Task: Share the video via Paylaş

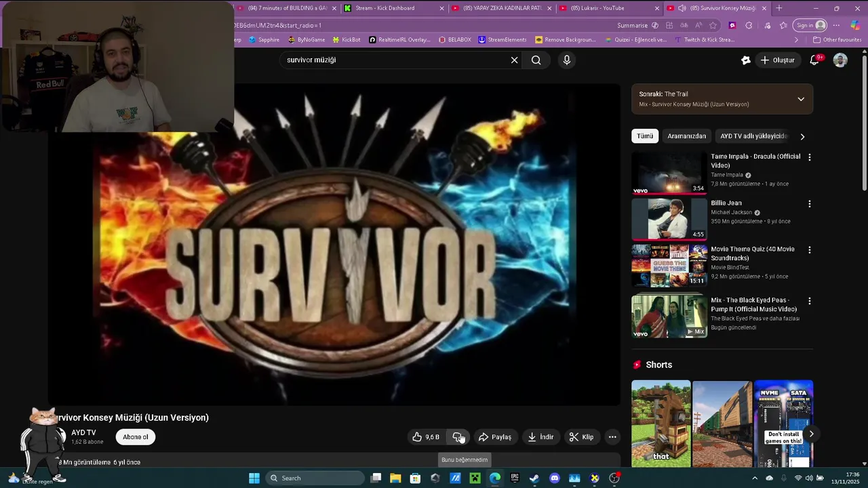Action: [x=495, y=437]
